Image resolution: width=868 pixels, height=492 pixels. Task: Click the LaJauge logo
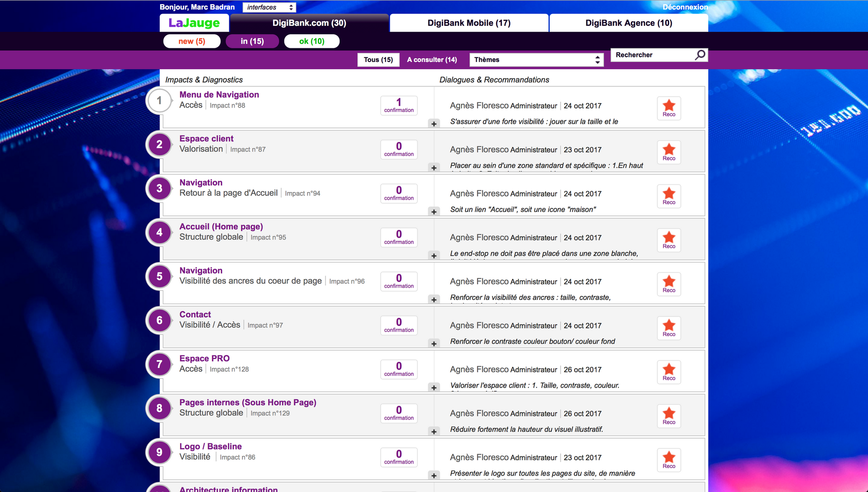pyautogui.click(x=194, y=23)
